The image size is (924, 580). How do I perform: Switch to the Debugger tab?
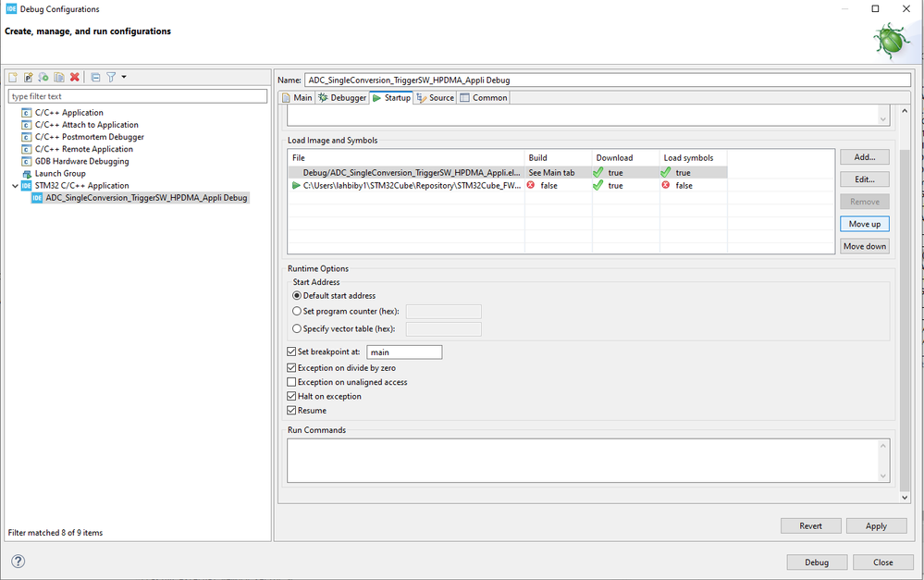tap(342, 98)
